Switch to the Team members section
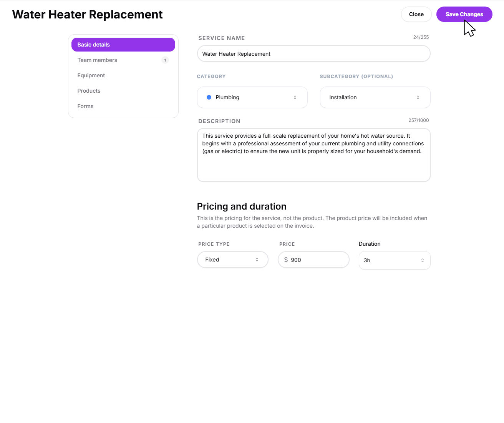This screenshot has height=423, width=504. click(x=97, y=60)
